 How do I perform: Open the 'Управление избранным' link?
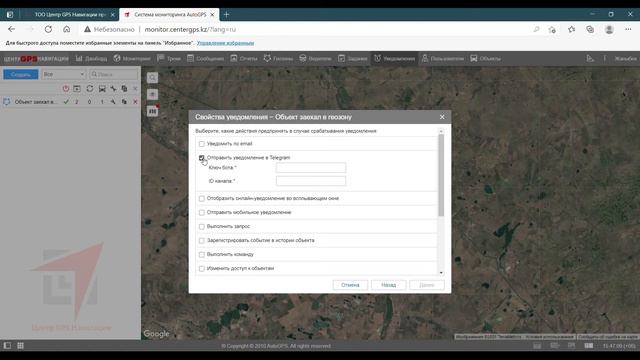(x=225, y=43)
